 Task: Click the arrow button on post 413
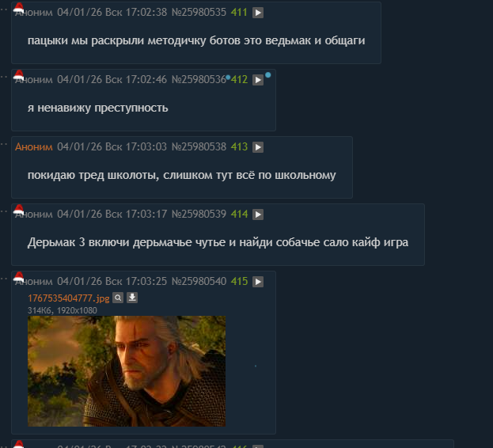click(258, 147)
